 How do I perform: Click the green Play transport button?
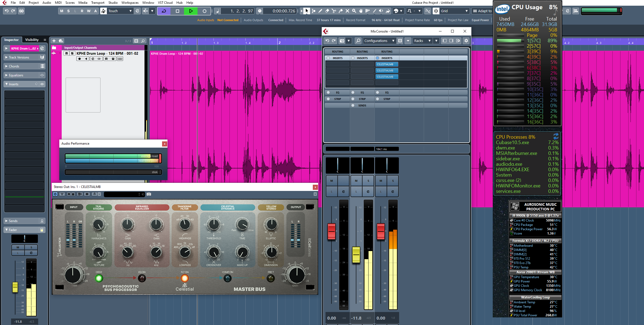(x=191, y=11)
